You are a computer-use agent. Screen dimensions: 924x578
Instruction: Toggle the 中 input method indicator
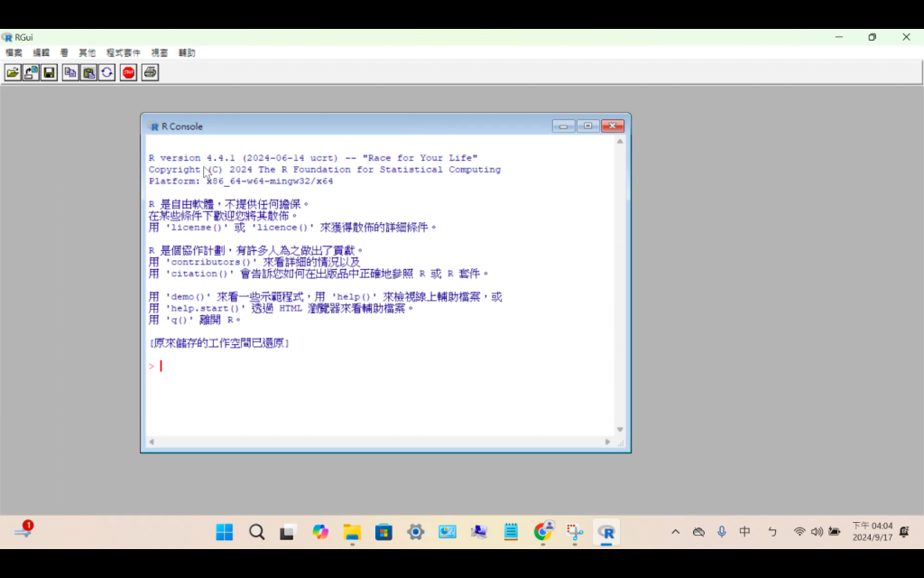pos(744,532)
